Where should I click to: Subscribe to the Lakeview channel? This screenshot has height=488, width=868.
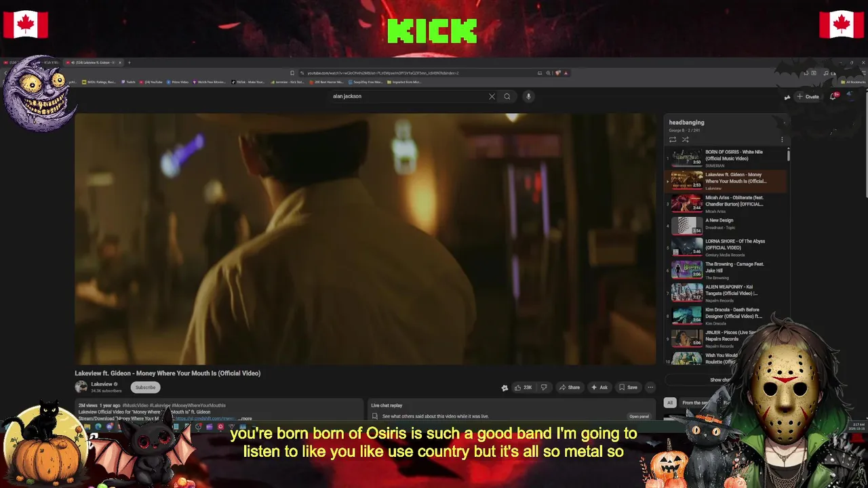pyautogui.click(x=145, y=387)
